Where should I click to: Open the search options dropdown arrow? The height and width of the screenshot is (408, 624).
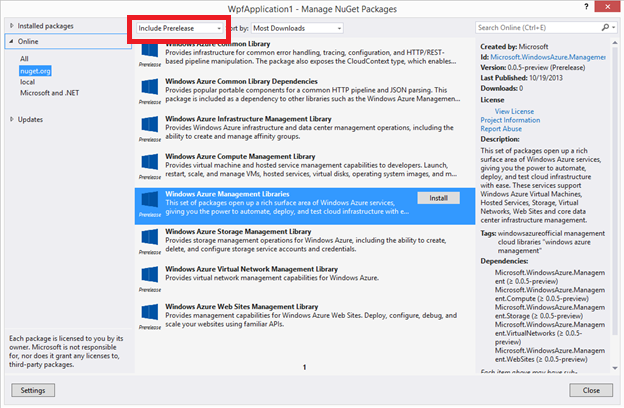(x=614, y=27)
